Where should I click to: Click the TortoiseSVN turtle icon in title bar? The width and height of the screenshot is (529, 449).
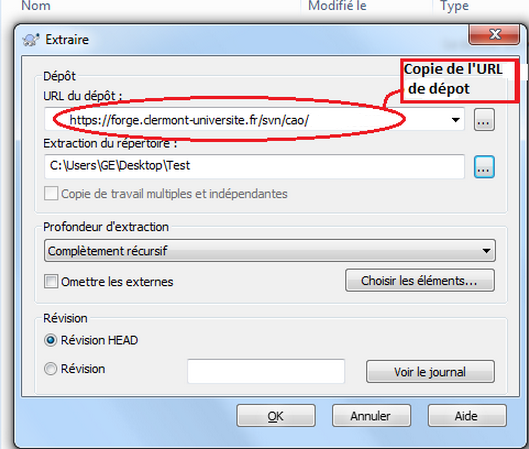(x=30, y=39)
